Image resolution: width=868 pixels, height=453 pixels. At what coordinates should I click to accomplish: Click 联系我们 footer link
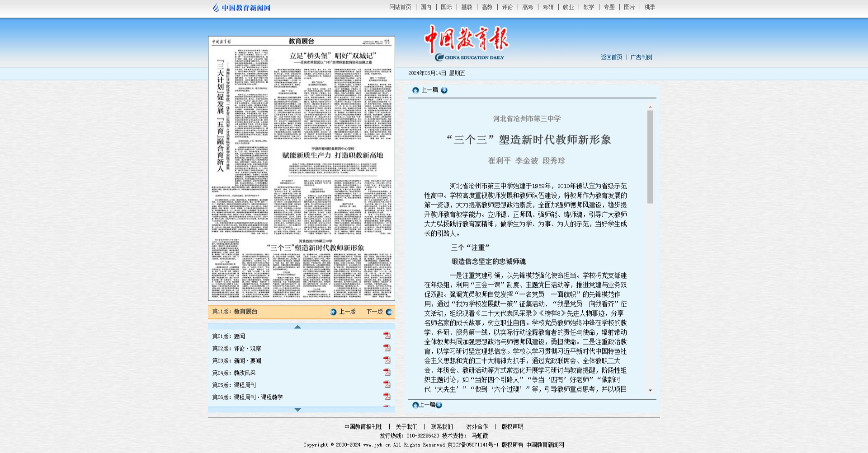coord(442,427)
